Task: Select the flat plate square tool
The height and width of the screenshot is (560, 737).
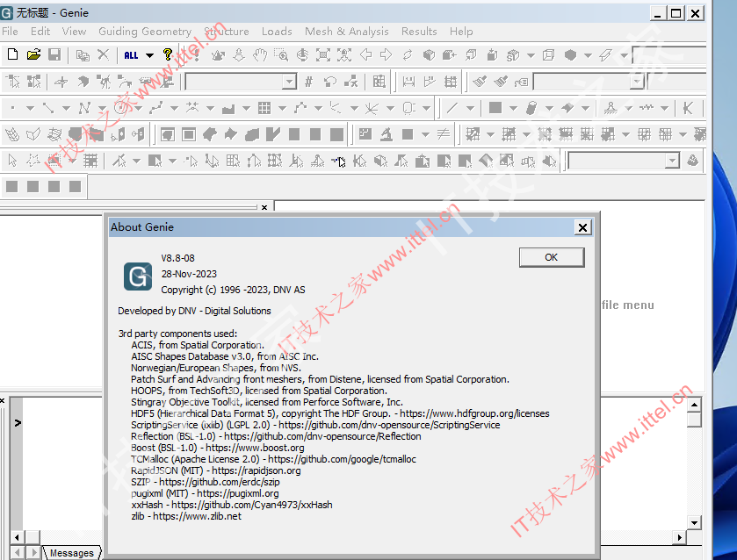Action: pyautogui.click(x=495, y=108)
